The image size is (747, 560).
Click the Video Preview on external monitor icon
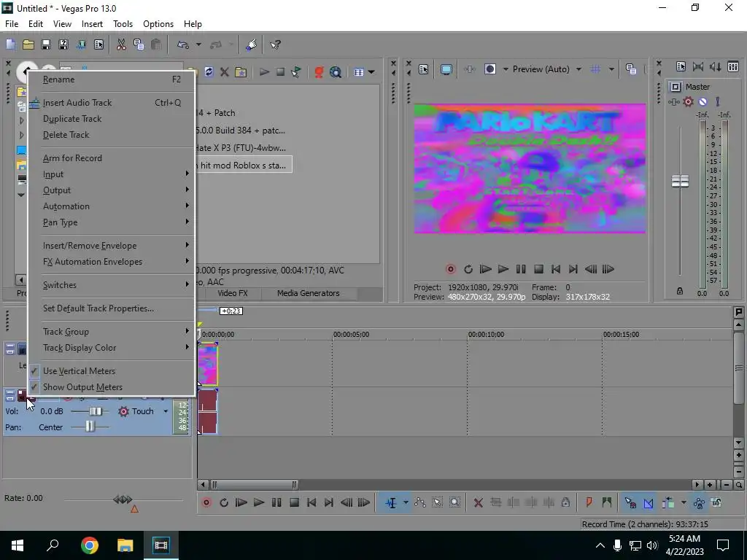446,69
